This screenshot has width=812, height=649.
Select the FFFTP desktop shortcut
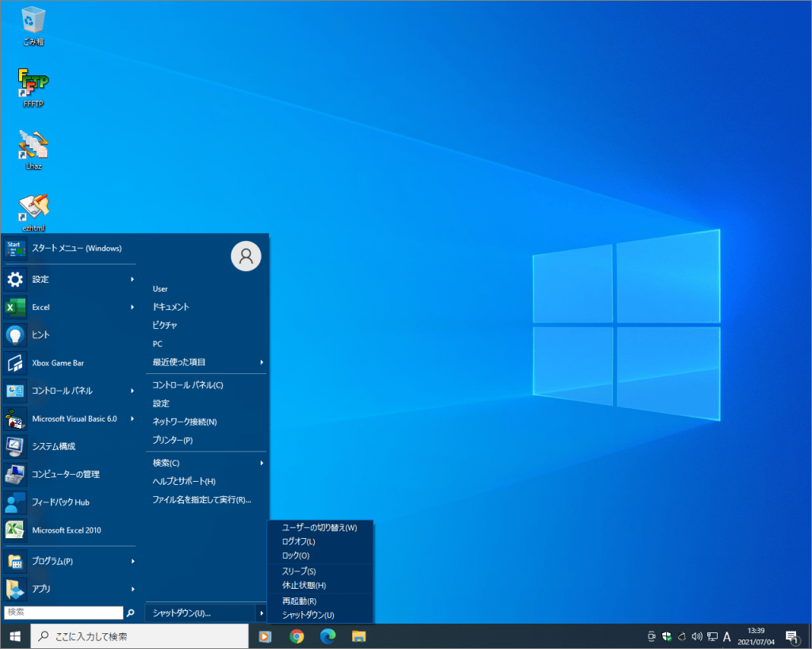coord(33,88)
